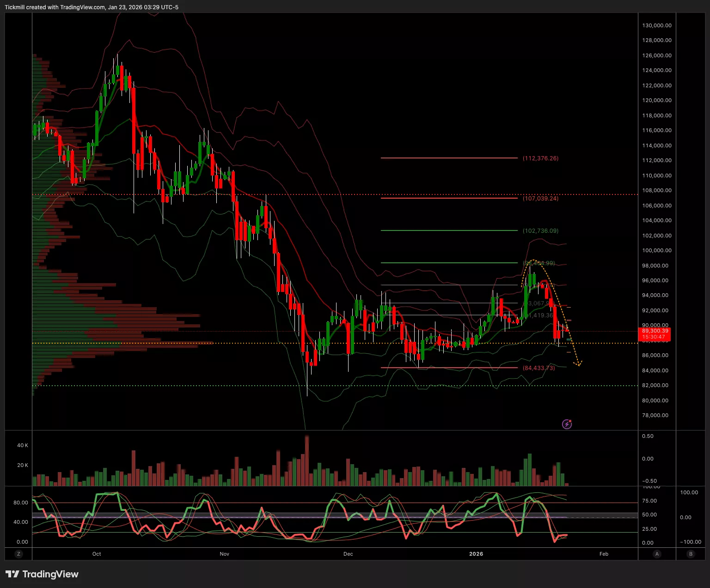The image size is (710, 588).
Task: Click the Nov label on time axis
Action: pos(224,554)
